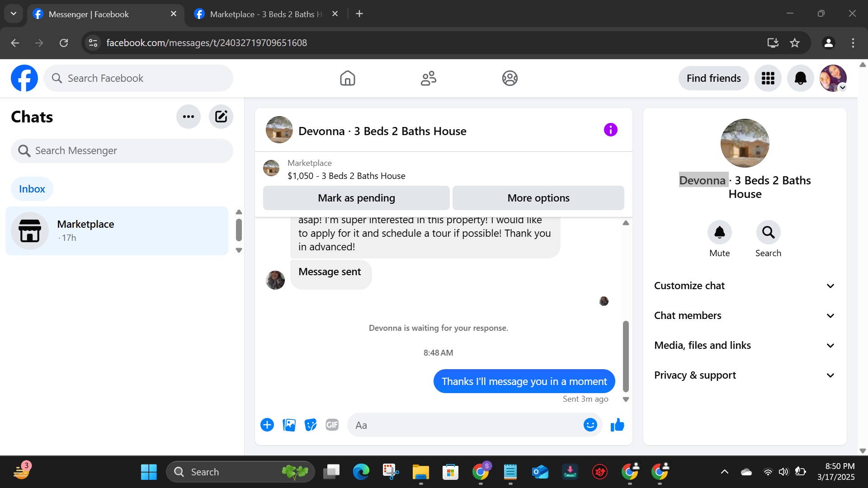868x488 pixels.
Task: View site information icon in address bar
Action: [x=93, y=43]
